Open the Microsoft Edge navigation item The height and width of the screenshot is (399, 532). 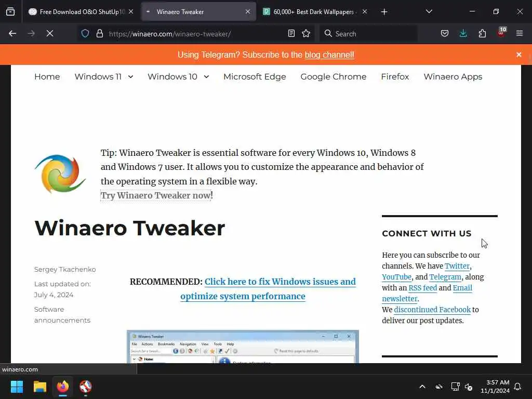[255, 77]
